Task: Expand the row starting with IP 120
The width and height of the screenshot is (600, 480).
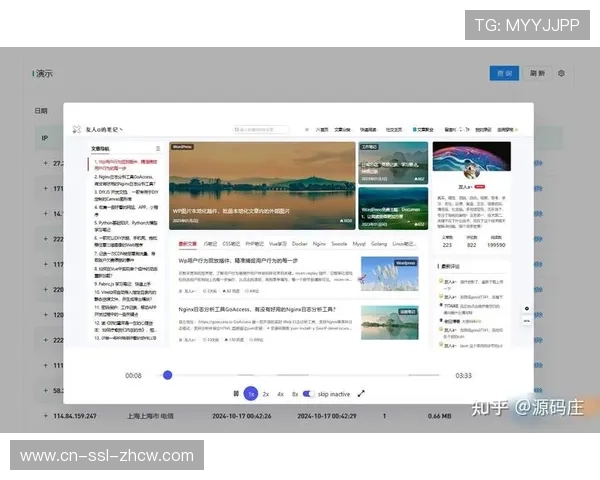Action: (46, 315)
